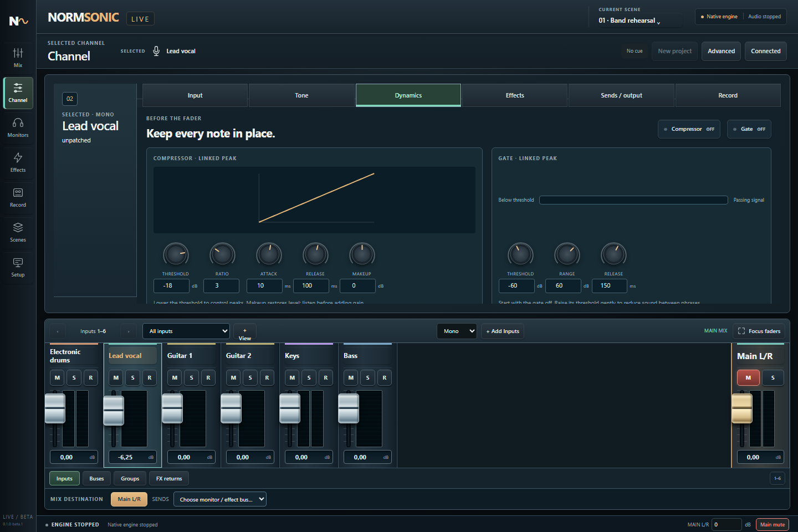Screen dimensions: 798x532
Task: Click the Connected button
Action: (x=766, y=51)
